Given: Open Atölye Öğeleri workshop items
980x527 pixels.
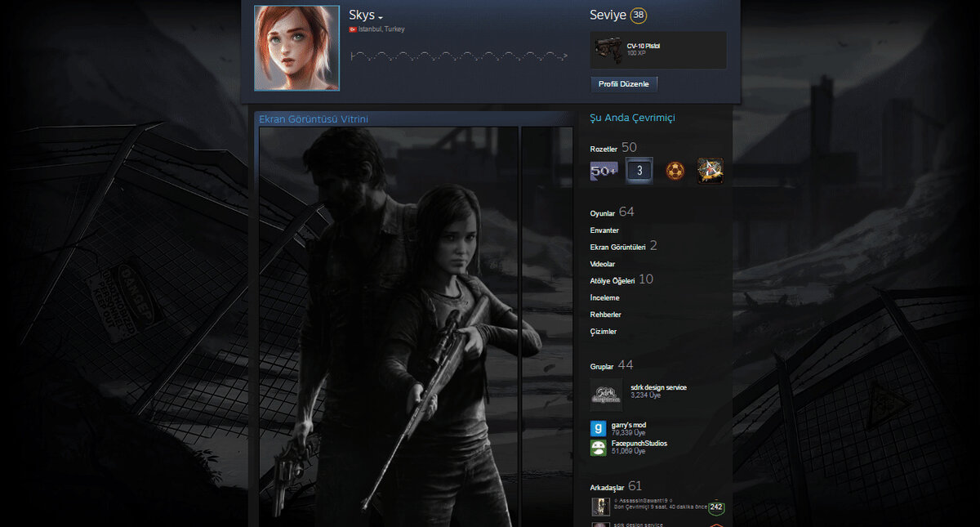Looking at the screenshot, I should (612, 280).
